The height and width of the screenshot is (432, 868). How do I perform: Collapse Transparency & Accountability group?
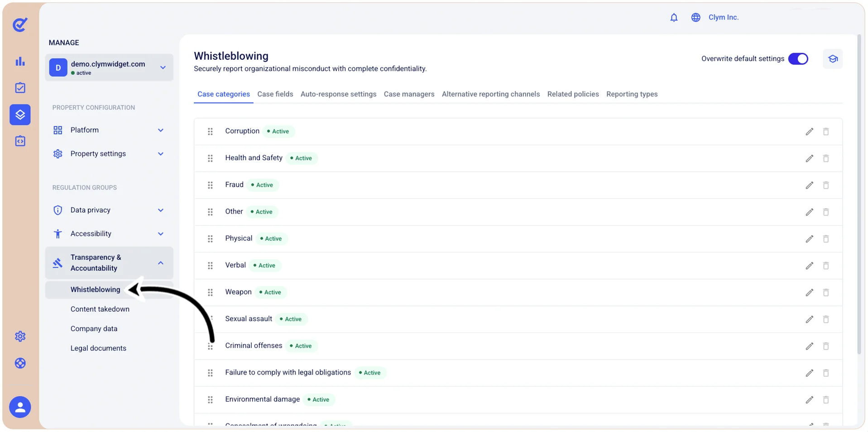109,263
